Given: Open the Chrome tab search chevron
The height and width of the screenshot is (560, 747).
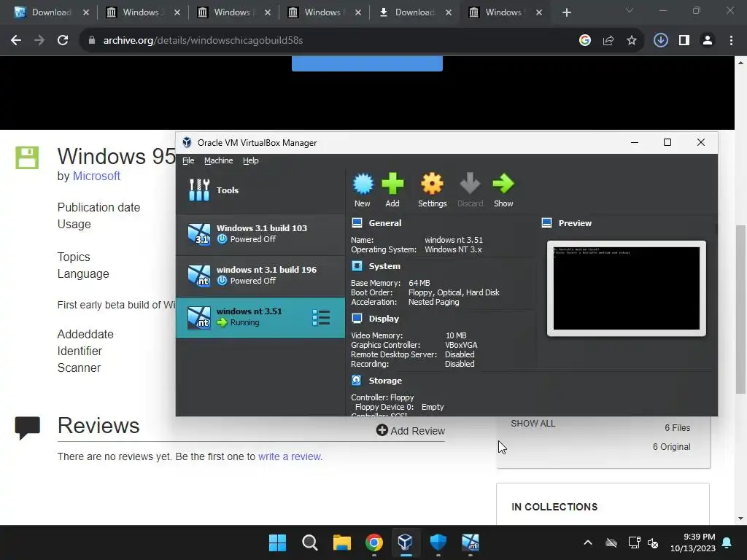Looking at the screenshot, I should 630,10.
